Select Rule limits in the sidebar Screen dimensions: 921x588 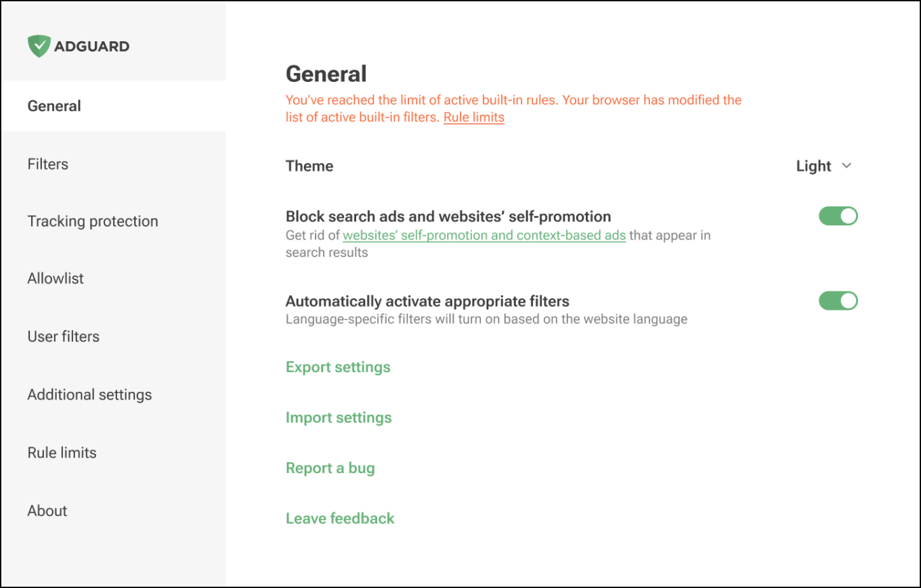point(62,453)
